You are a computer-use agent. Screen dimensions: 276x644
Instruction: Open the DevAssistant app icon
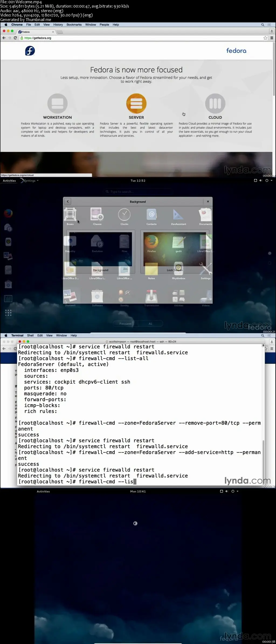(178, 215)
